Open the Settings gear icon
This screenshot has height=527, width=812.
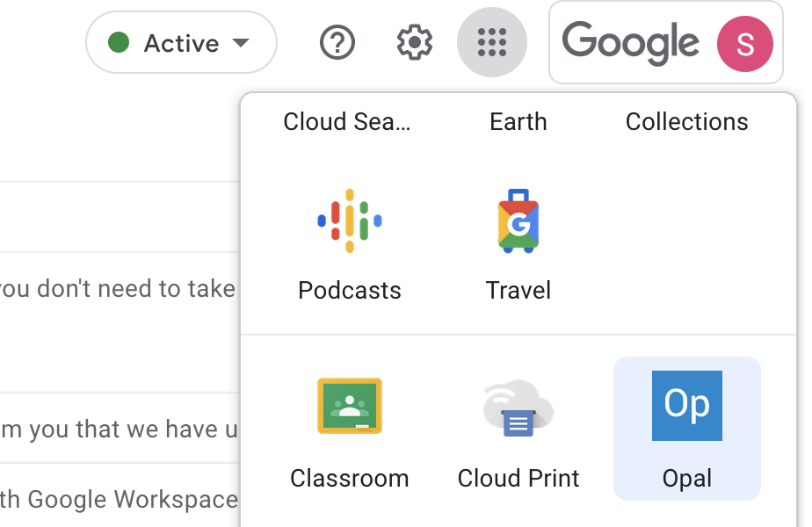(414, 42)
